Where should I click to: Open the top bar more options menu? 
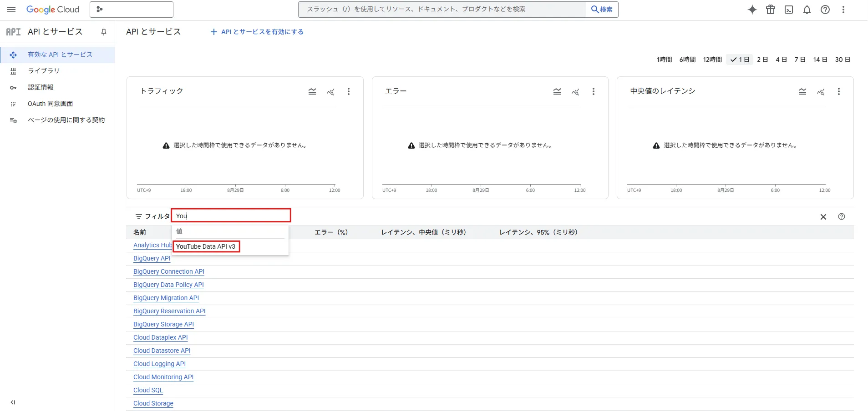(x=843, y=10)
